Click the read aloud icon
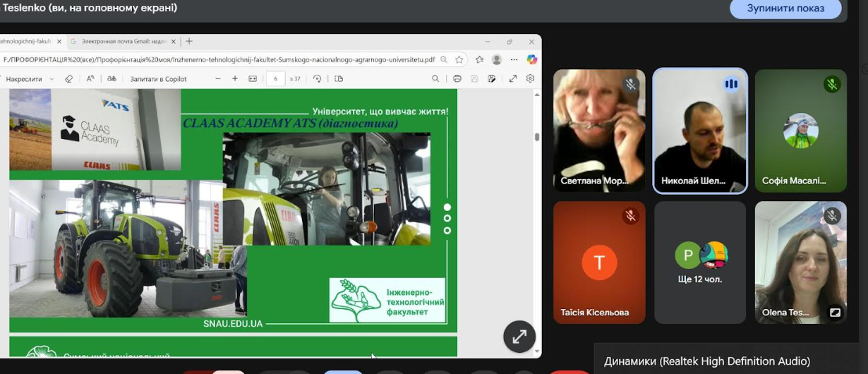 tap(90, 79)
